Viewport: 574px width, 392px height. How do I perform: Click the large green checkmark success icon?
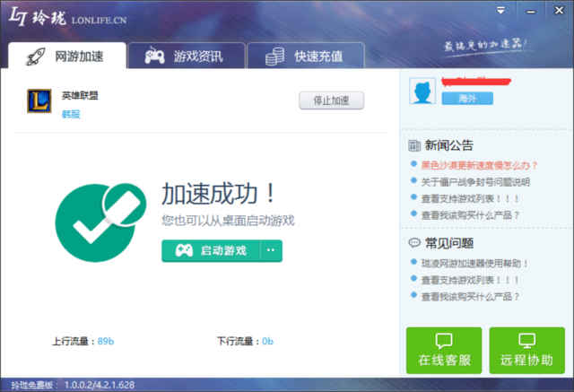pos(100,222)
